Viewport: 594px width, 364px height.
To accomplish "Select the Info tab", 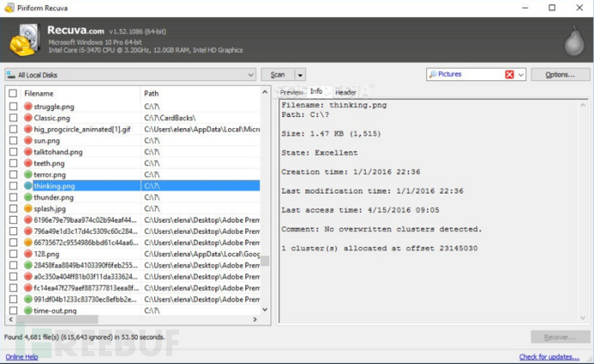I will pos(316,91).
